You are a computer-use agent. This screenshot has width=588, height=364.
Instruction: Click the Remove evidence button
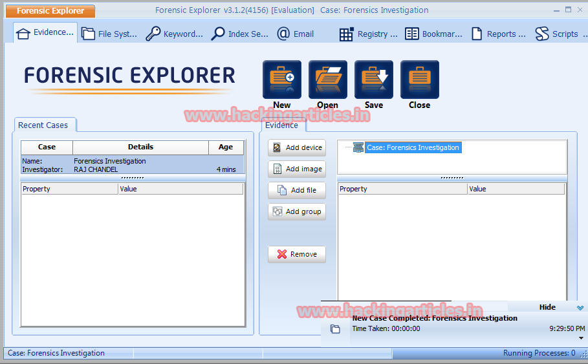tap(297, 254)
